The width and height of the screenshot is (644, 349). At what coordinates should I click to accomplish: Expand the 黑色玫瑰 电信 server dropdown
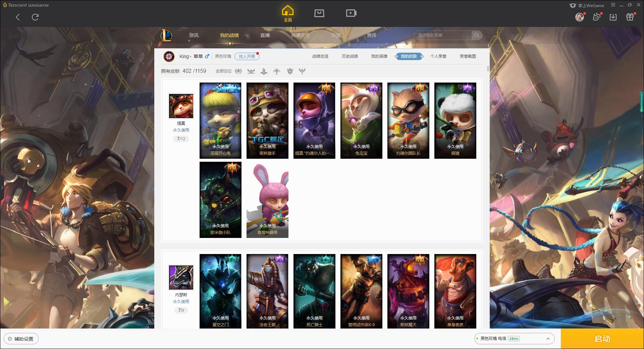514,339
